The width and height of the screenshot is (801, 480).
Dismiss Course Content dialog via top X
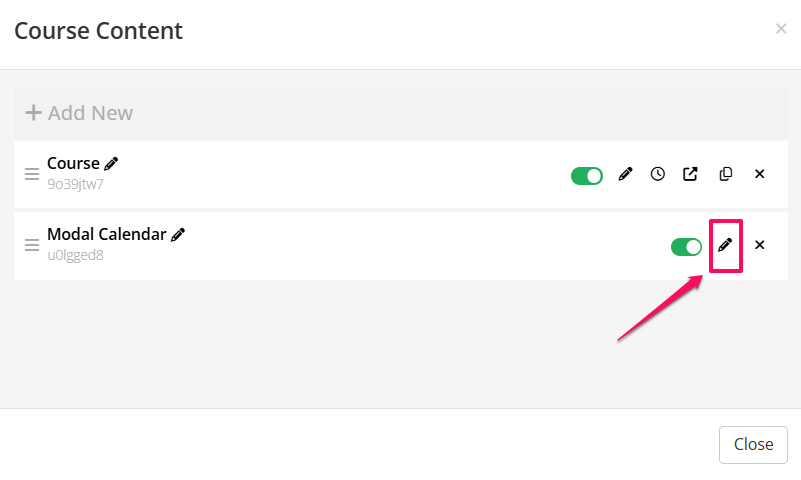pos(781,29)
